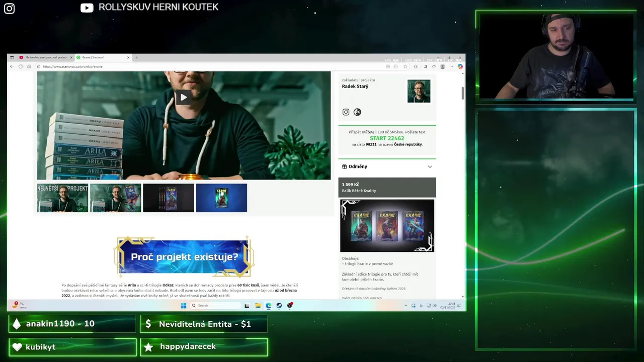Open the Copilot sidebar icon
This screenshot has height=362, width=644.
460,66
